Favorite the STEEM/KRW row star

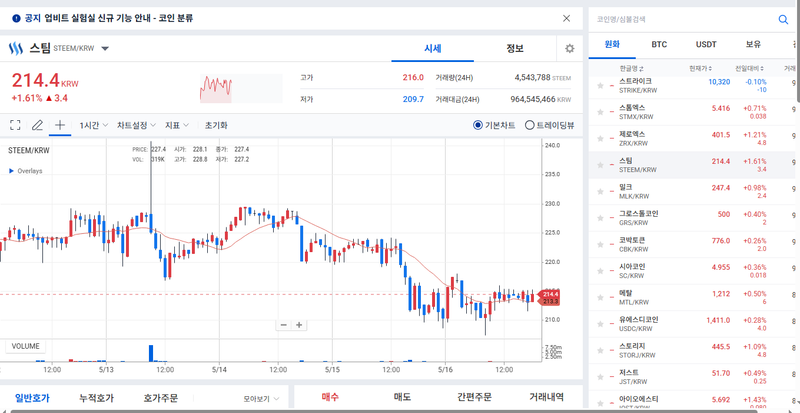click(x=601, y=165)
